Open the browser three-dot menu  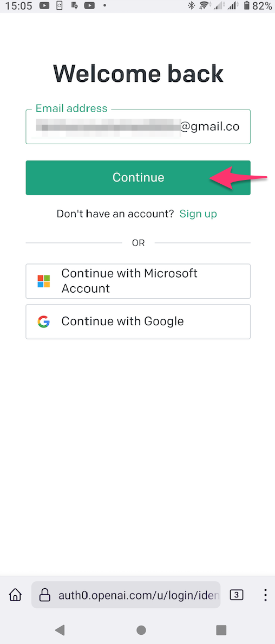click(x=265, y=595)
